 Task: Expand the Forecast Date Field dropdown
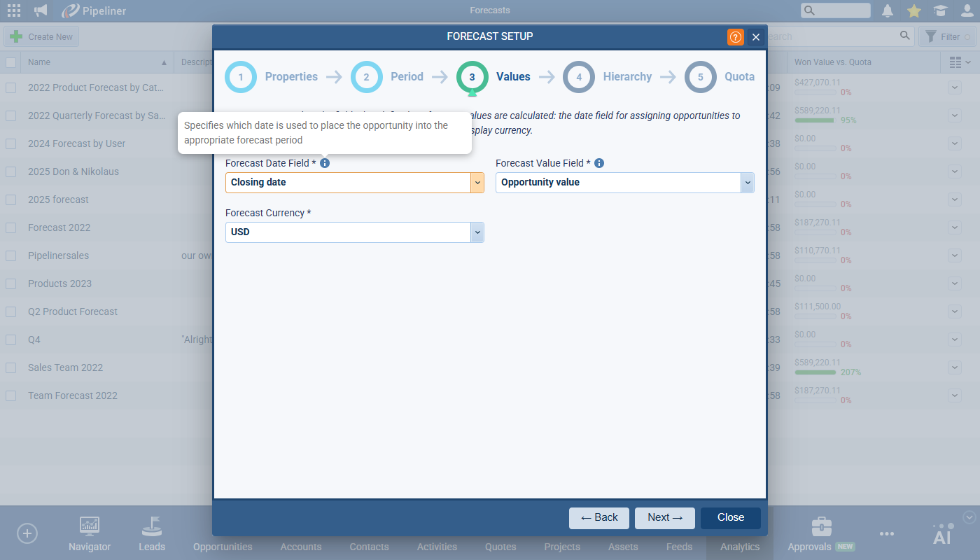click(x=477, y=183)
